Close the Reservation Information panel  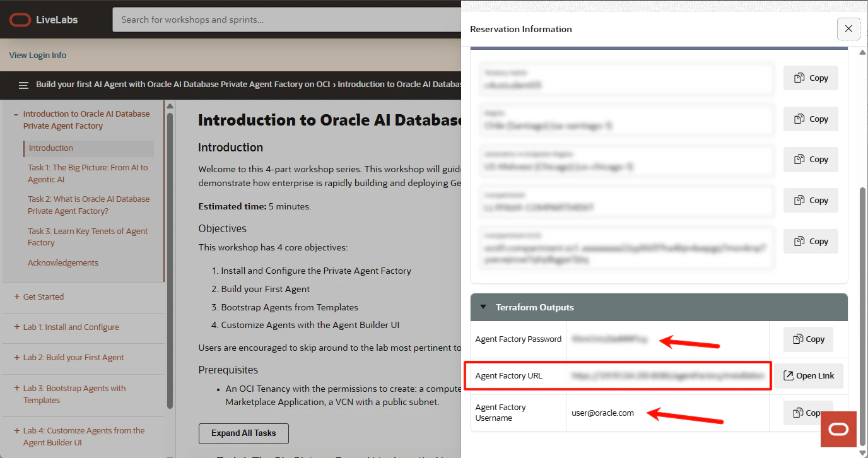point(848,29)
